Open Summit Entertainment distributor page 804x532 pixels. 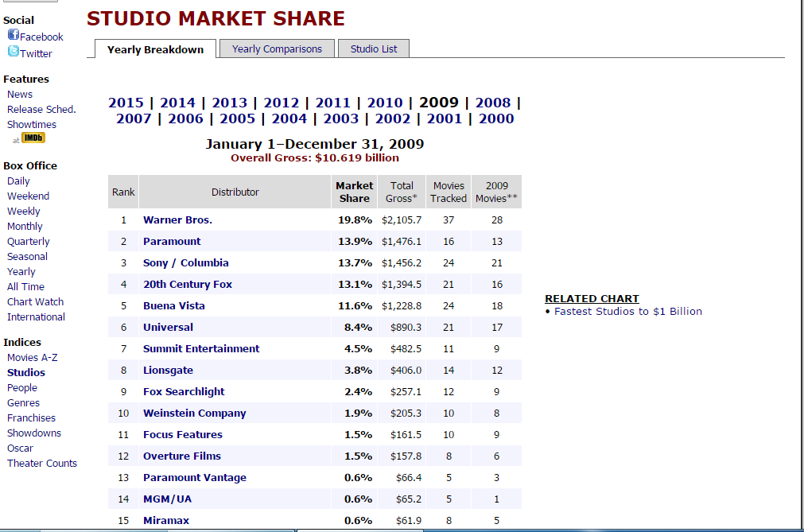[x=201, y=348]
